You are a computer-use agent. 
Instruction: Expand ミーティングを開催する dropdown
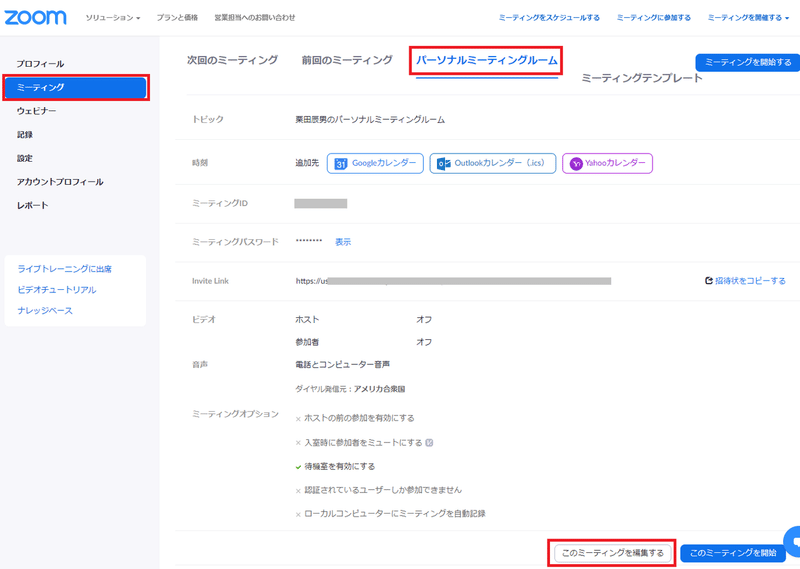[x=748, y=17]
